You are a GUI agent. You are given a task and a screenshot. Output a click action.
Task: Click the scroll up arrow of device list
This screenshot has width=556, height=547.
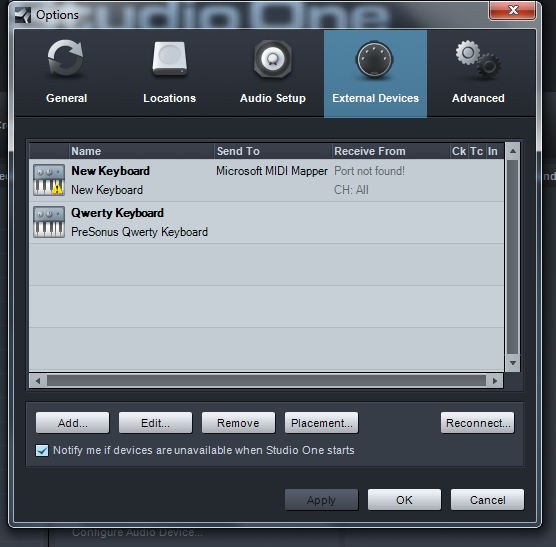[512, 151]
